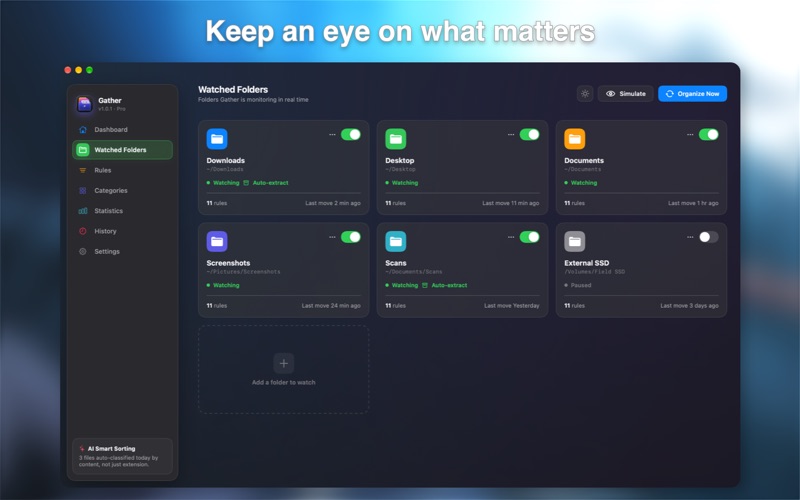This screenshot has height=500, width=800.
Task: Click the Dashboard house icon
Action: 83,130
